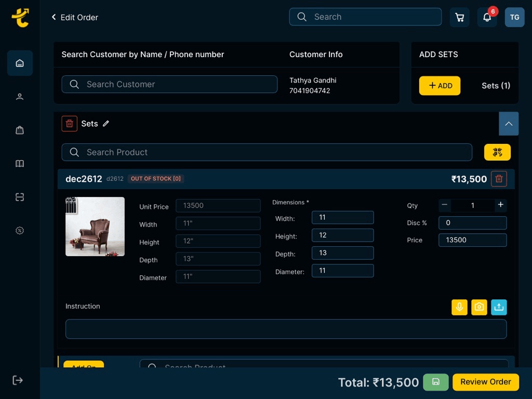Delete the Sets group with trash icon
Viewport: 532px width, 399px height.
pos(69,124)
